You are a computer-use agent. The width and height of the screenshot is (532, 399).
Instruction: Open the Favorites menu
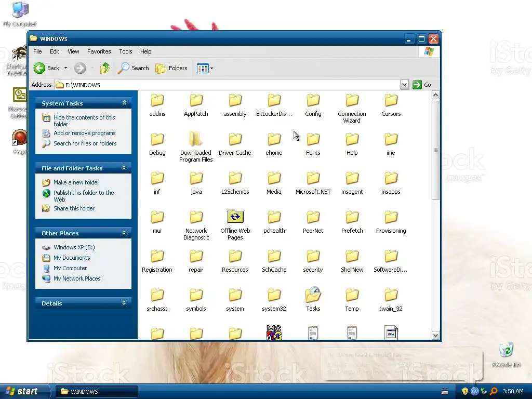pyautogui.click(x=99, y=51)
